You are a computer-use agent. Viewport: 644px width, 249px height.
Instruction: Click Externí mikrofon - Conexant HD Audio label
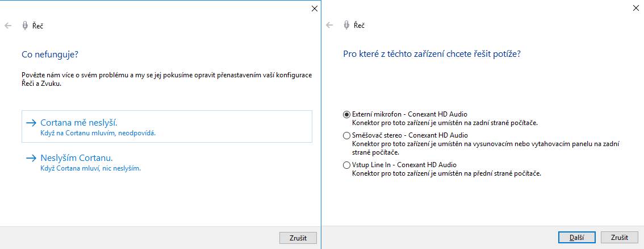point(409,114)
